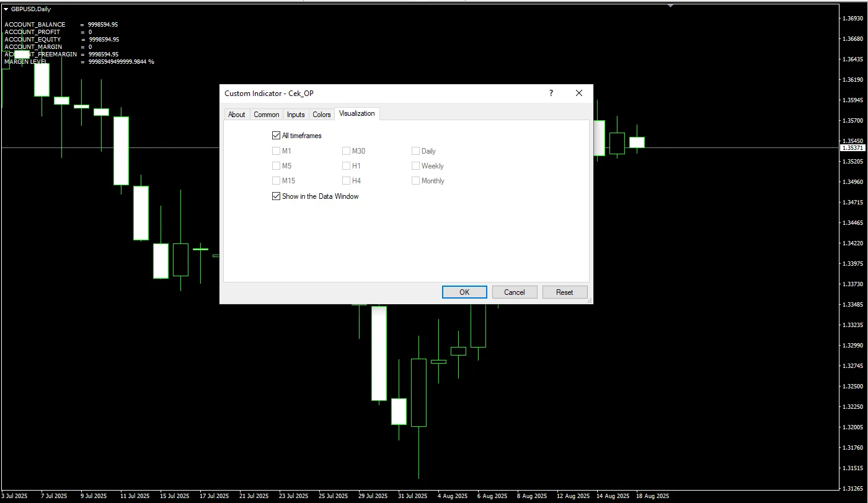This screenshot has width=868, height=503.
Task: Toggle the Weekly timeframe checkbox
Action: [416, 166]
